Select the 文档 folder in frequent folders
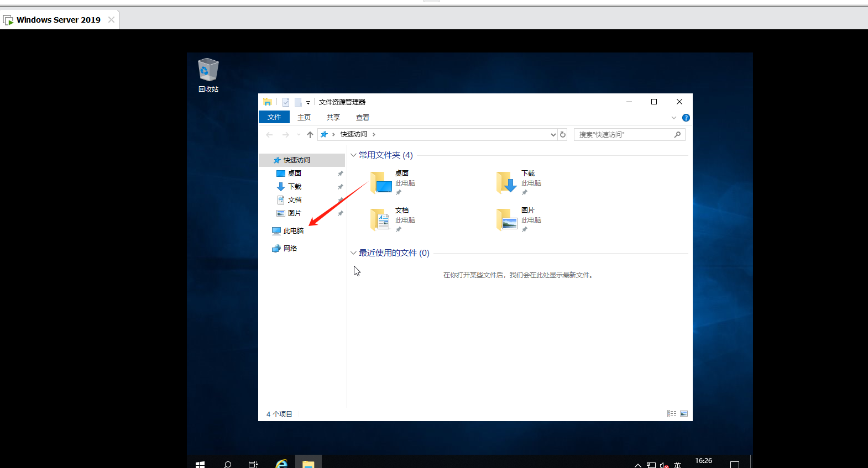 (393, 220)
